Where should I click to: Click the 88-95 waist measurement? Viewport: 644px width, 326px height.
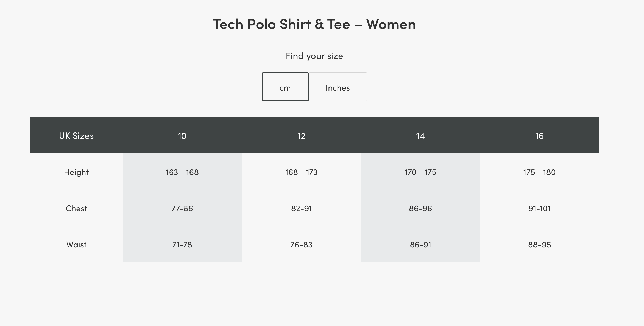point(540,244)
